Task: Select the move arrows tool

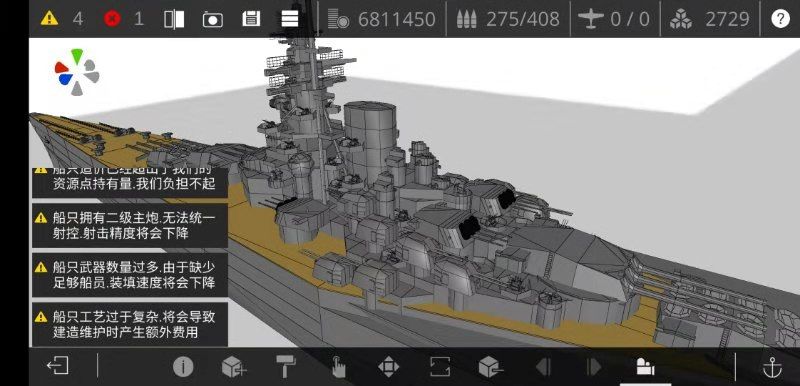Action: tap(389, 367)
